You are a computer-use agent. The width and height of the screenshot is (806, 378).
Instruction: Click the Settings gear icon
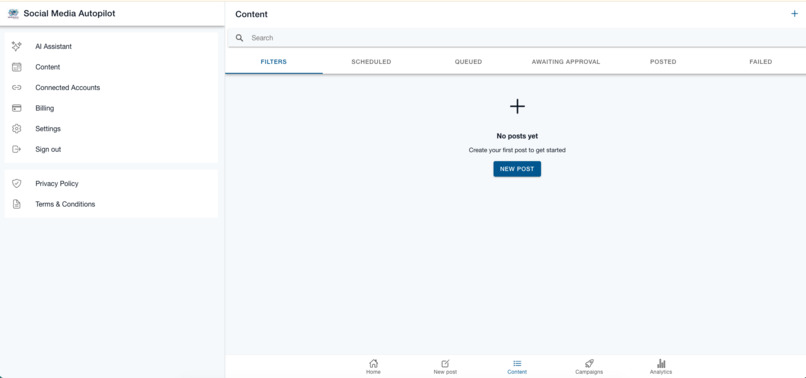coord(16,129)
